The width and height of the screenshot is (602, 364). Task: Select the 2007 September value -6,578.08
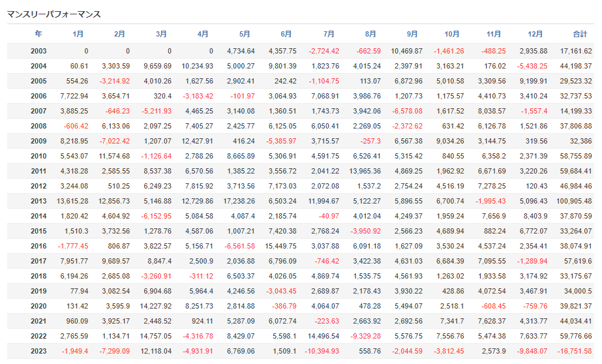(x=408, y=112)
